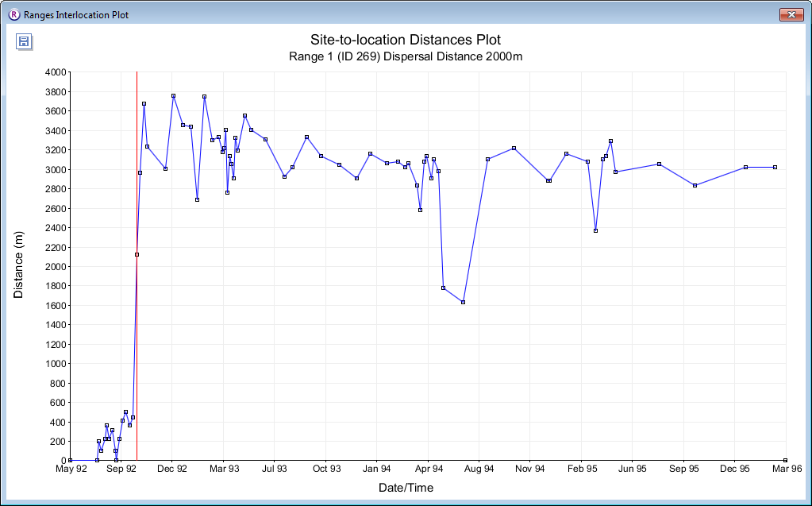The height and width of the screenshot is (506, 812).
Task: Click the 'Date/Time' x-axis label
Action: [406, 488]
